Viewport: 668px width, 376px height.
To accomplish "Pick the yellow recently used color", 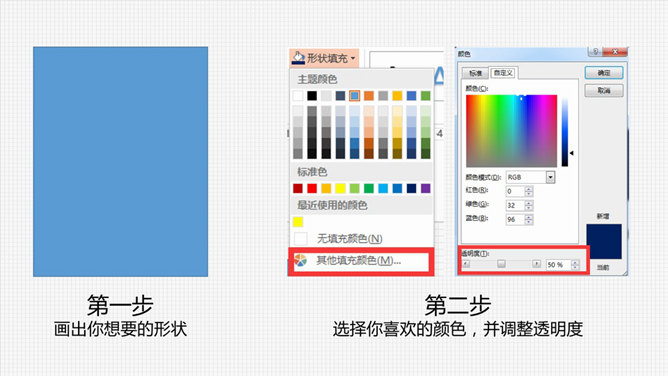I will pyautogui.click(x=298, y=221).
